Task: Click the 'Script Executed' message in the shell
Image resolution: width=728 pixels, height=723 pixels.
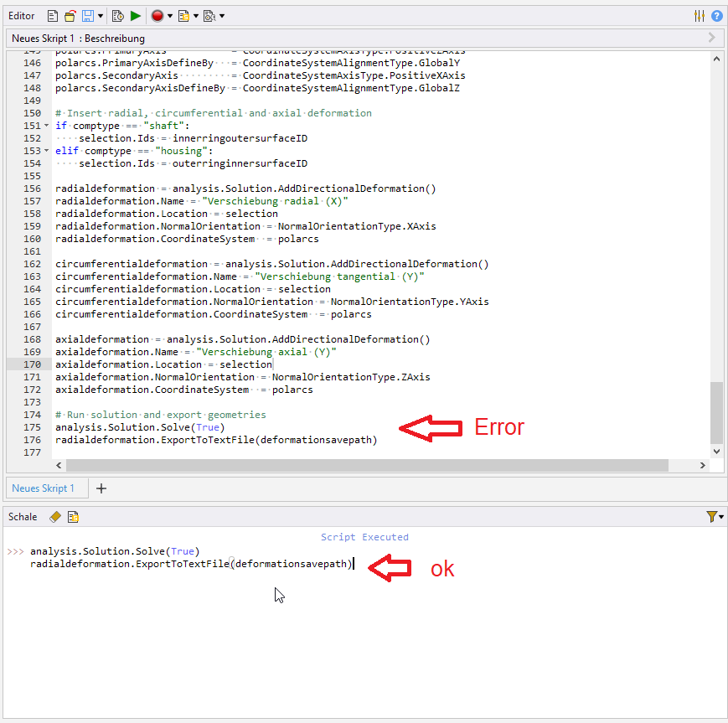Action: coord(364,537)
